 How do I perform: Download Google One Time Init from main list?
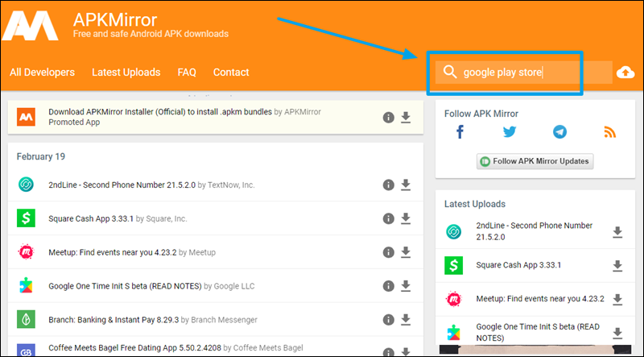point(406,286)
